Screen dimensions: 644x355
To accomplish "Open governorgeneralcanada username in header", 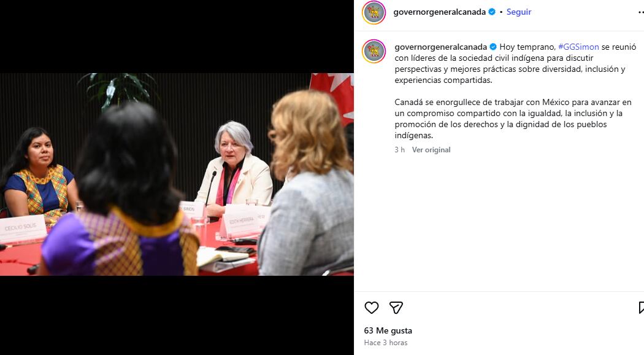I will pos(440,12).
